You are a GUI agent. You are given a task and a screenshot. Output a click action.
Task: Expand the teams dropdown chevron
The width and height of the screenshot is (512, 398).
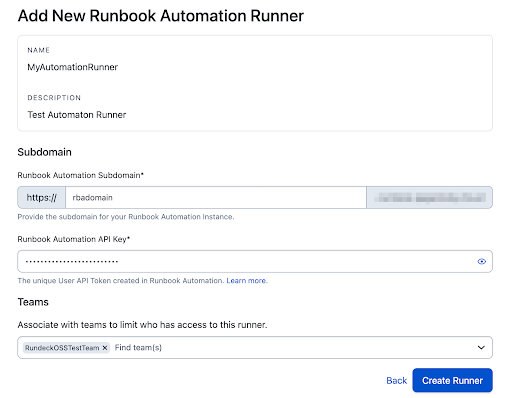[x=481, y=347]
